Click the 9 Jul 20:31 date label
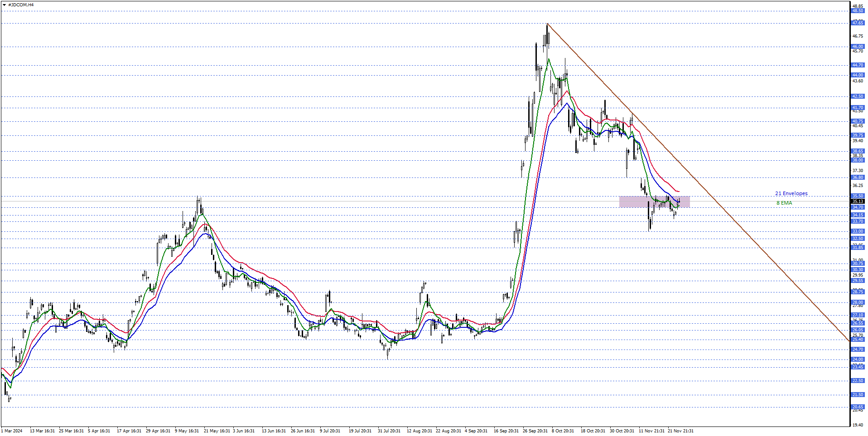 pyautogui.click(x=330, y=431)
